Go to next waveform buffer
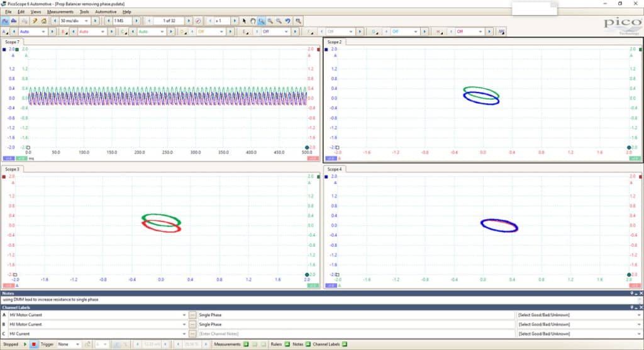 (x=189, y=21)
